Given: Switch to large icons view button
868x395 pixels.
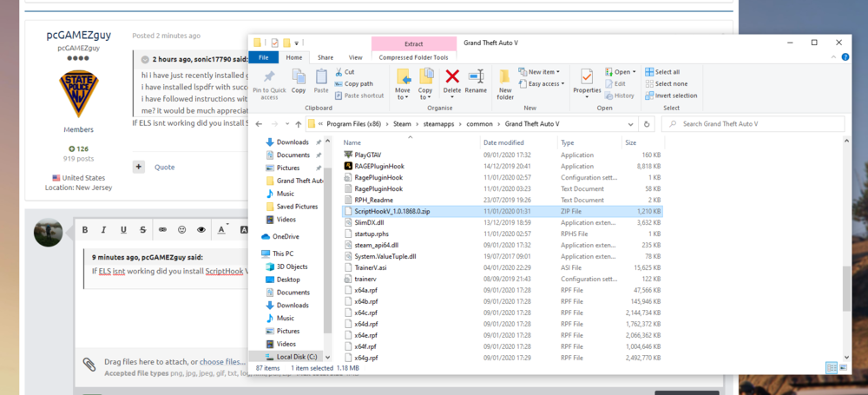Looking at the screenshot, I should coord(844,367).
